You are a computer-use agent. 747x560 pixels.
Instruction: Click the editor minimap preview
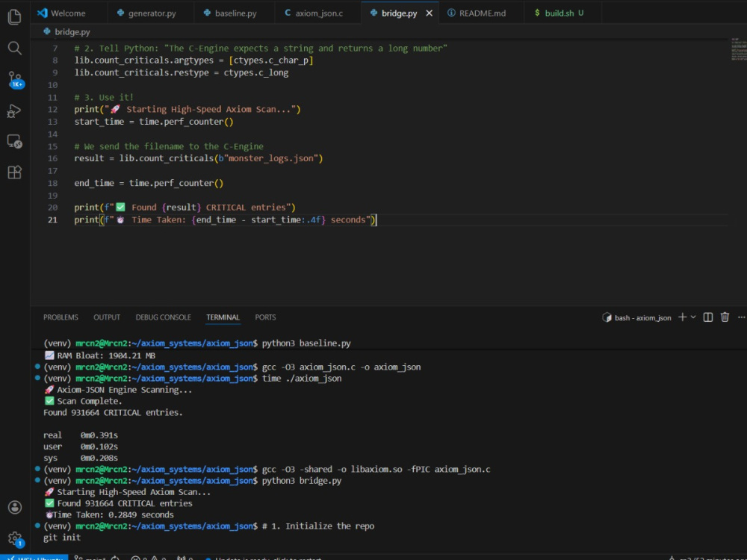(738, 49)
